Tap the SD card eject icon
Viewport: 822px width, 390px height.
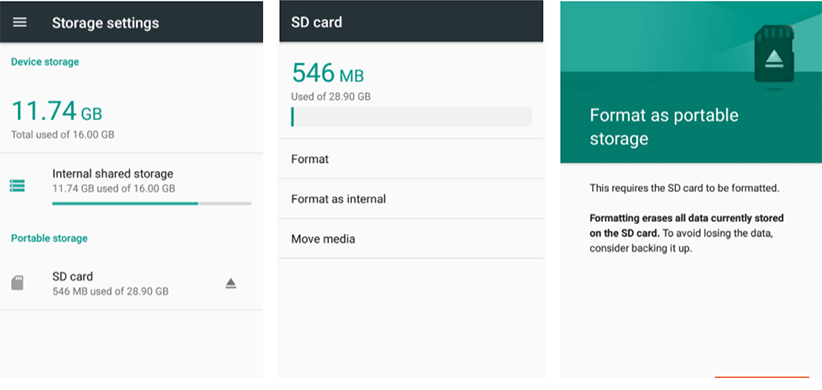pos(231,284)
